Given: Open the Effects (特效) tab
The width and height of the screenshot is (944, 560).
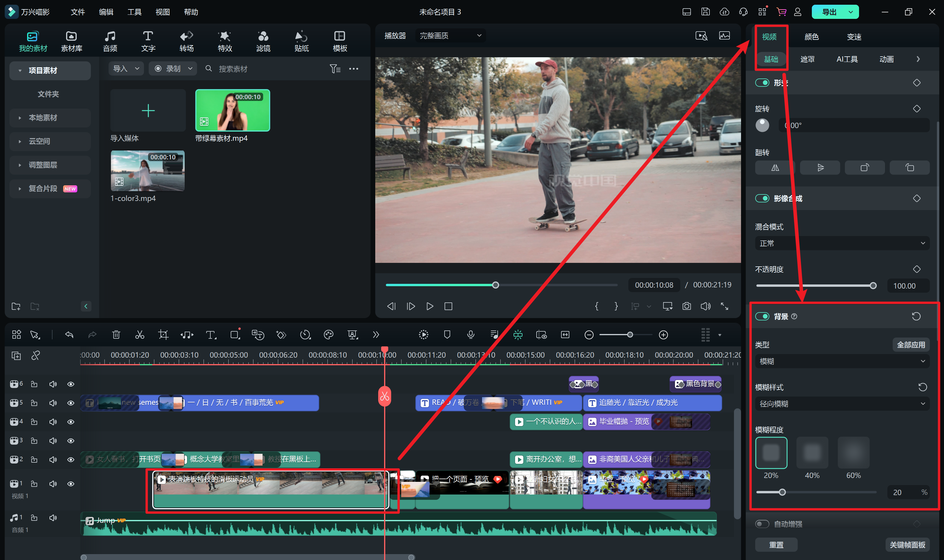Looking at the screenshot, I should pyautogui.click(x=225, y=41).
